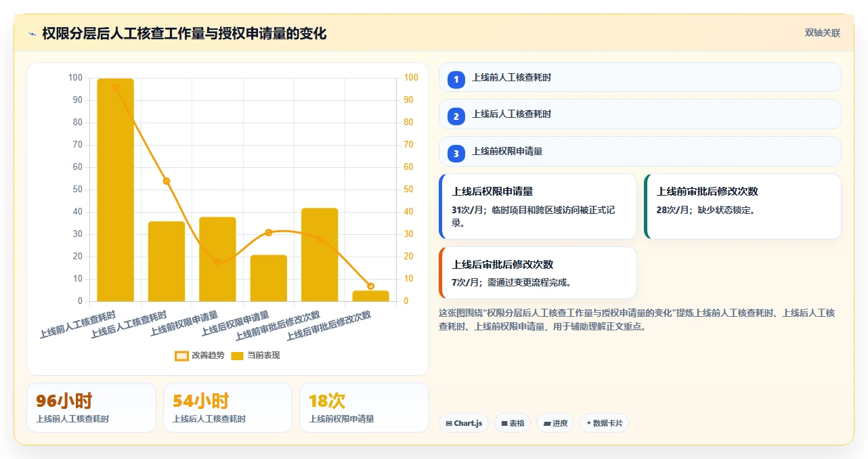Click the bar for 上线前权限申请量
Viewport: 868px width, 459px height.
tap(217, 259)
